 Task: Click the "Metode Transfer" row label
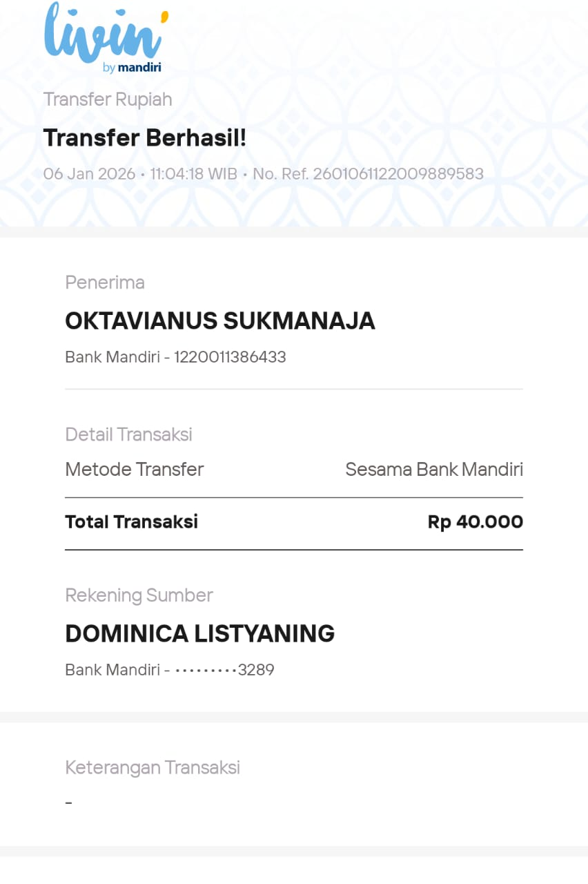[x=135, y=470]
